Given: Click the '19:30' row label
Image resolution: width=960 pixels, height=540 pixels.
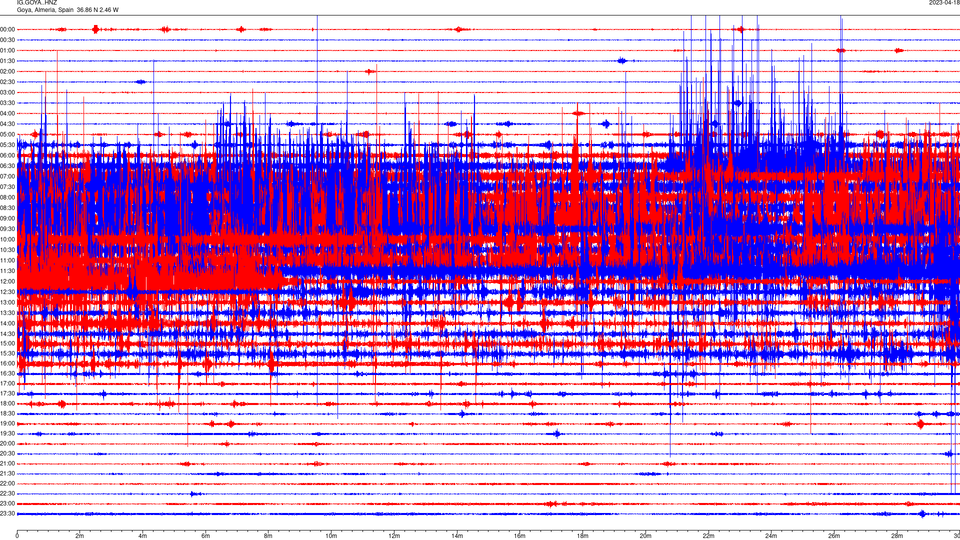Looking at the screenshot, I should 7,433.
